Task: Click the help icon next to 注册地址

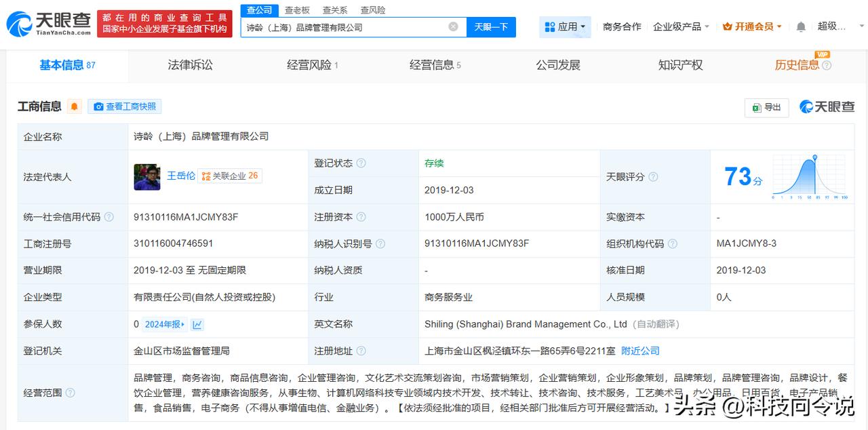Action: [361, 351]
